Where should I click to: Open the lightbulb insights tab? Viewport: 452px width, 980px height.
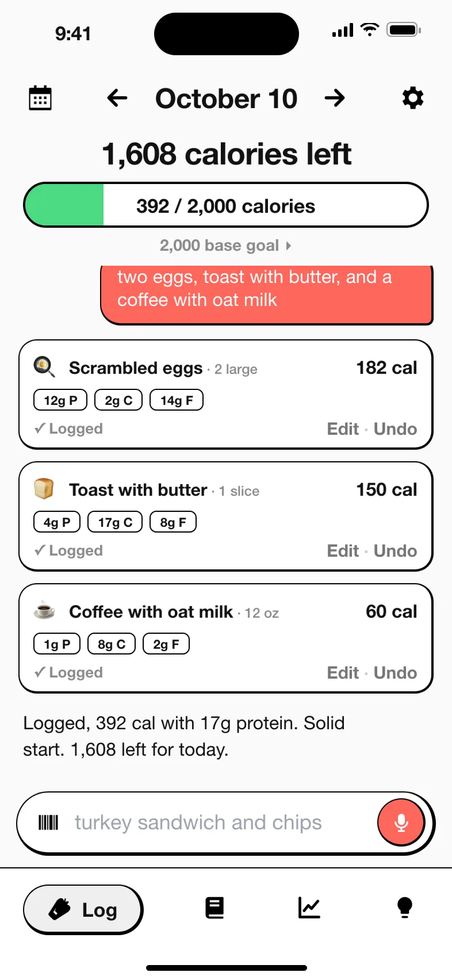(x=405, y=908)
